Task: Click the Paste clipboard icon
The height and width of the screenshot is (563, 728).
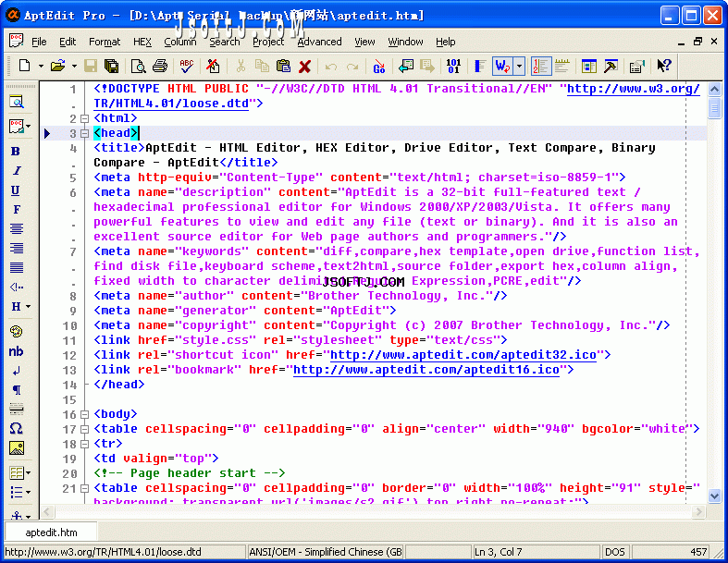Action: [x=283, y=66]
